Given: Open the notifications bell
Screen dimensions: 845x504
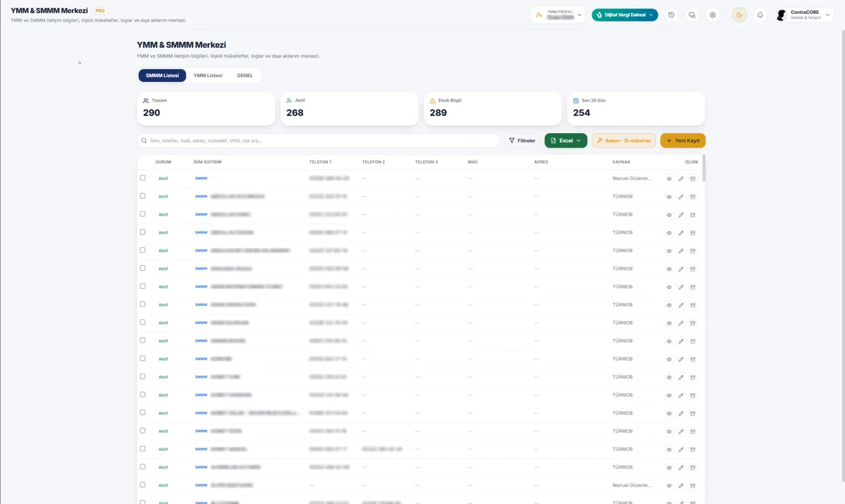Looking at the screenshot, I should (760, 15).
